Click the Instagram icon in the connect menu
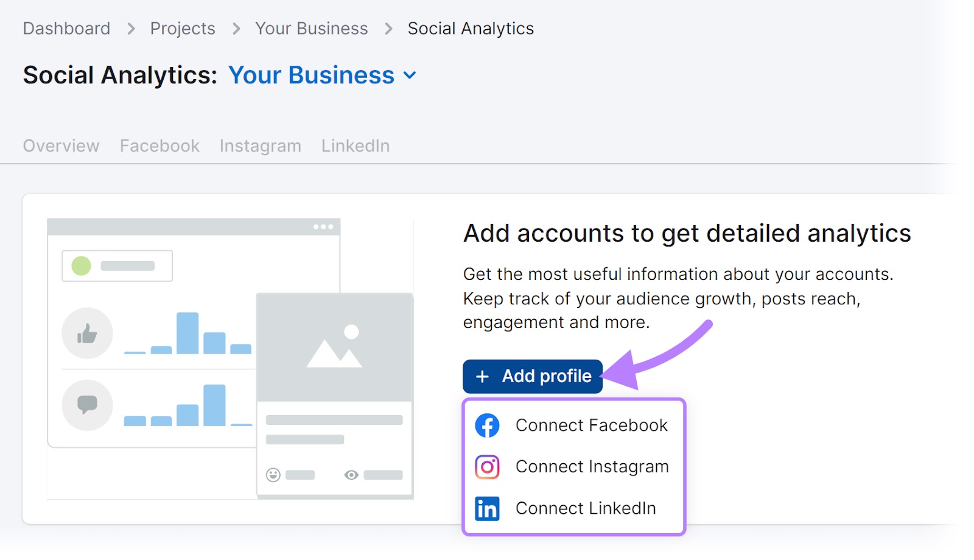 pos(487,467)
